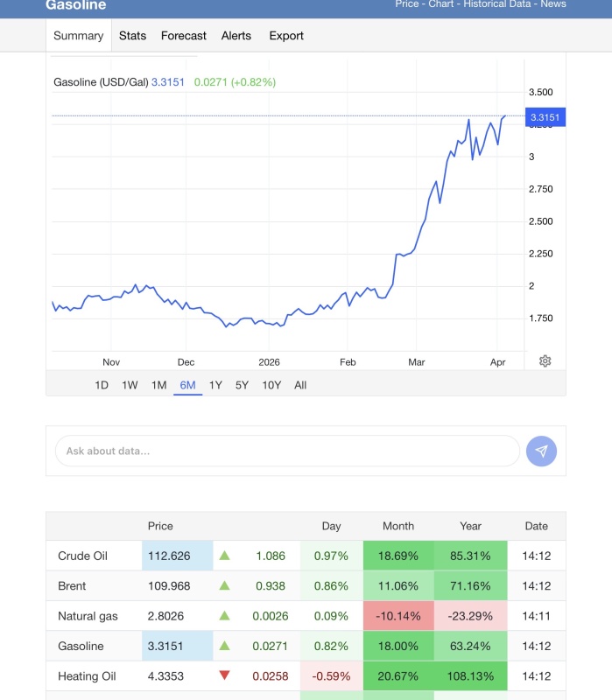The height and width of the screenshot is (700, 612).
Task: Select the 1D time range
Action: [102, 385]
